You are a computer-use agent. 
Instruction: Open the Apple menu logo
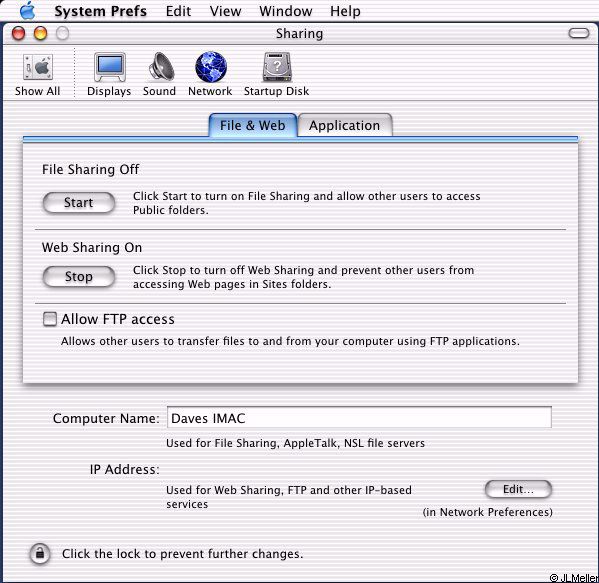click(x=28, y=10)
